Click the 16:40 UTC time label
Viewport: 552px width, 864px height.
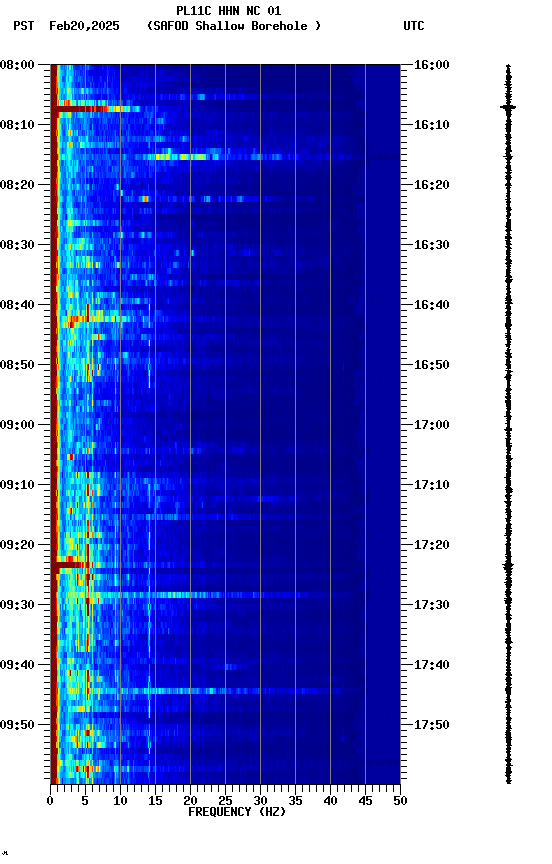[432, 305]
